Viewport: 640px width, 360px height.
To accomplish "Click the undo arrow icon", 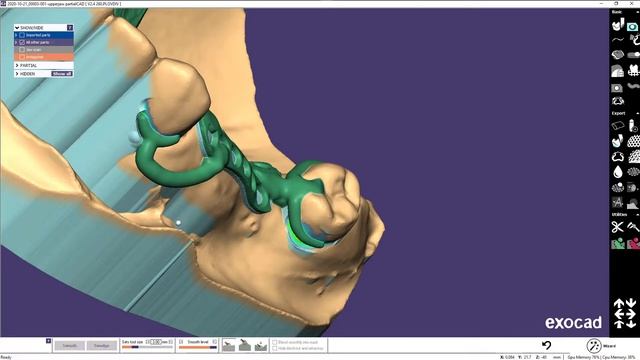I will click(546, 345).
